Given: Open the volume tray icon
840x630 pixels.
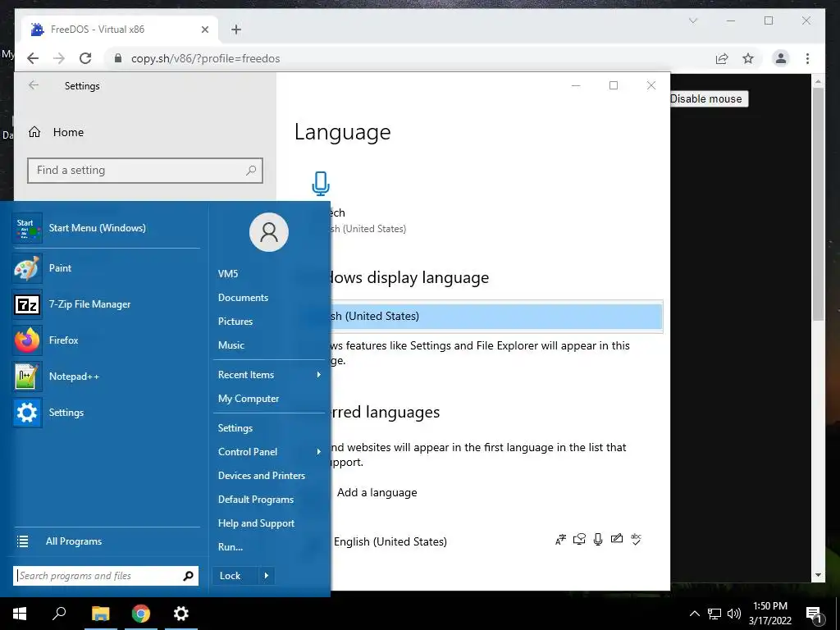Looking at the screenshot, I should click(x=734, y=614).
